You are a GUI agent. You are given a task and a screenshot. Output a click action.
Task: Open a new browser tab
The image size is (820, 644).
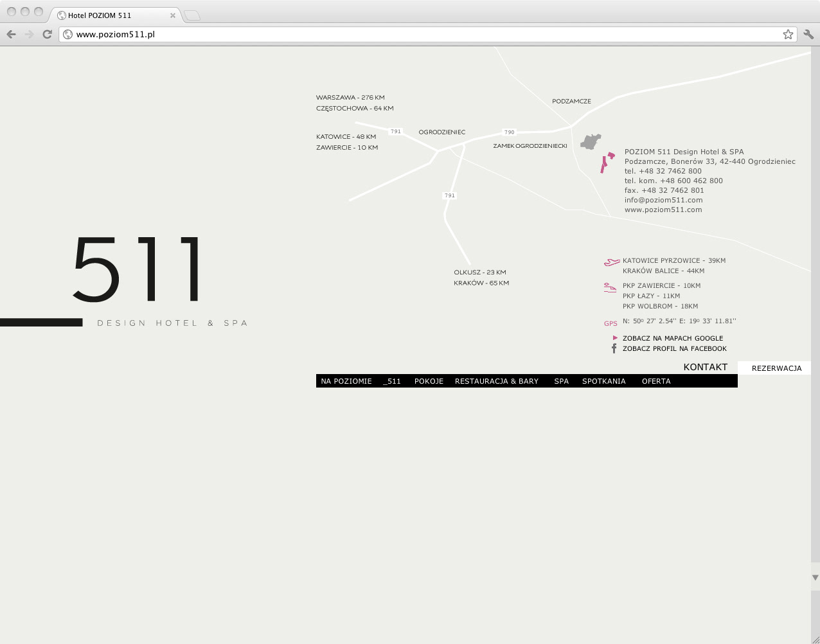(x=192, y=15)
